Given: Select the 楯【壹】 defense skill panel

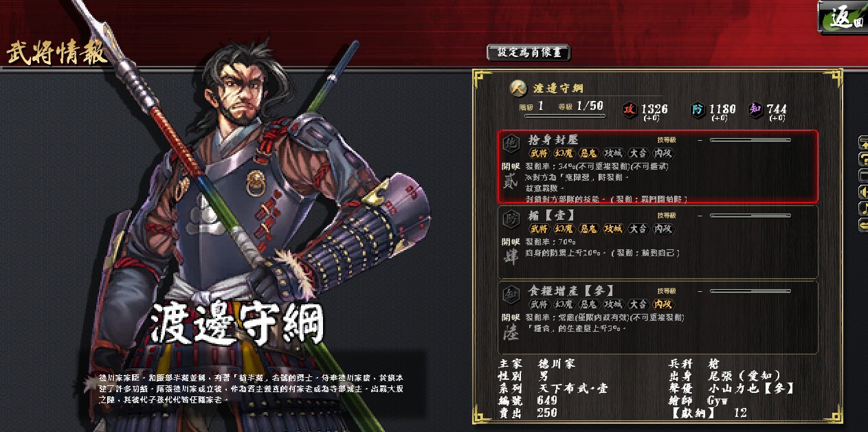Looking at the screenshot, I should pos(658,242).
